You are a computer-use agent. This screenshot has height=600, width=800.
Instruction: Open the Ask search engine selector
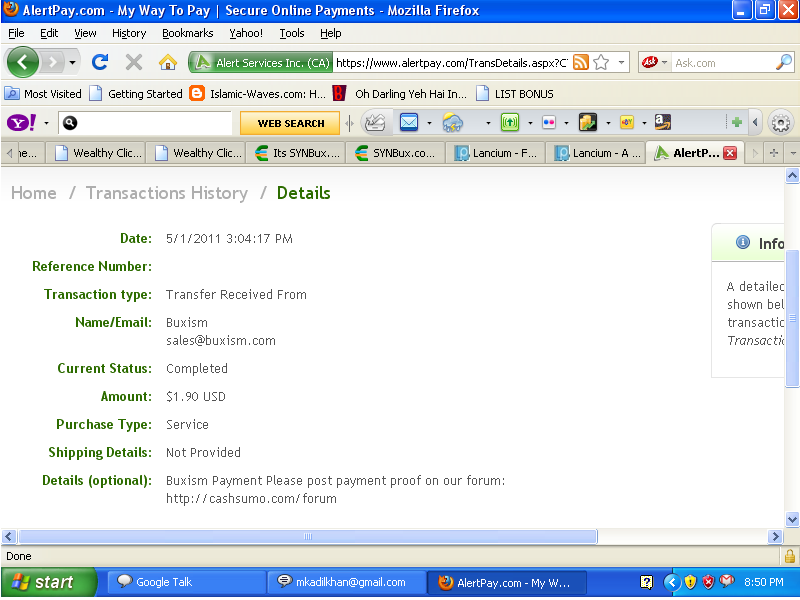(x=655, y=63)
